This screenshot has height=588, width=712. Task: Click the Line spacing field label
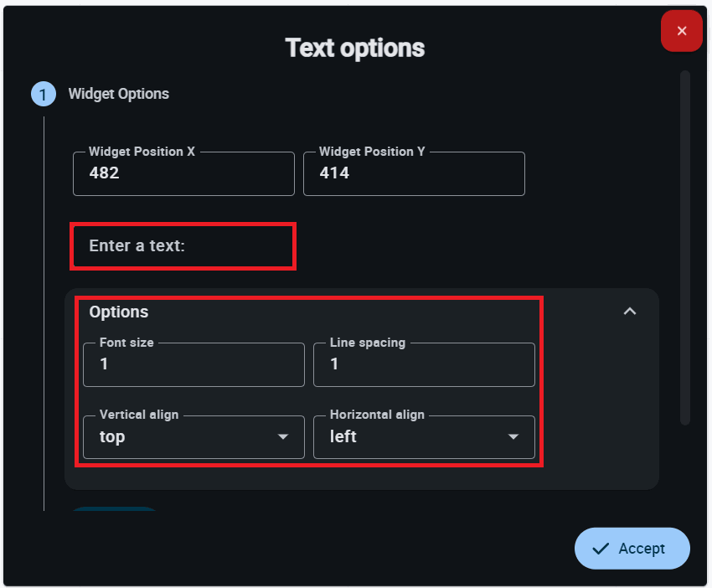[368, 343]
